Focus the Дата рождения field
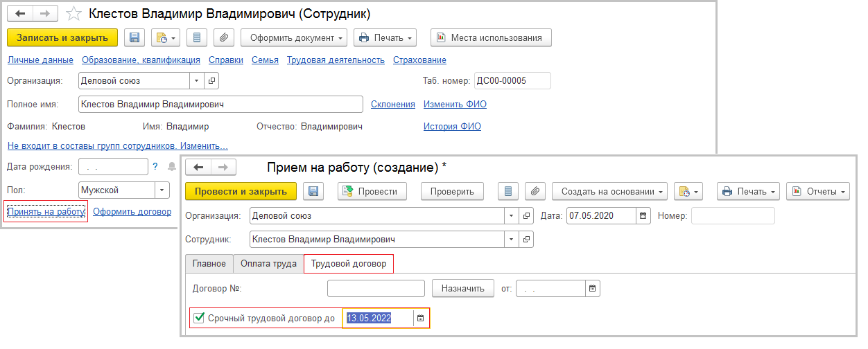 tap(113, 166)
